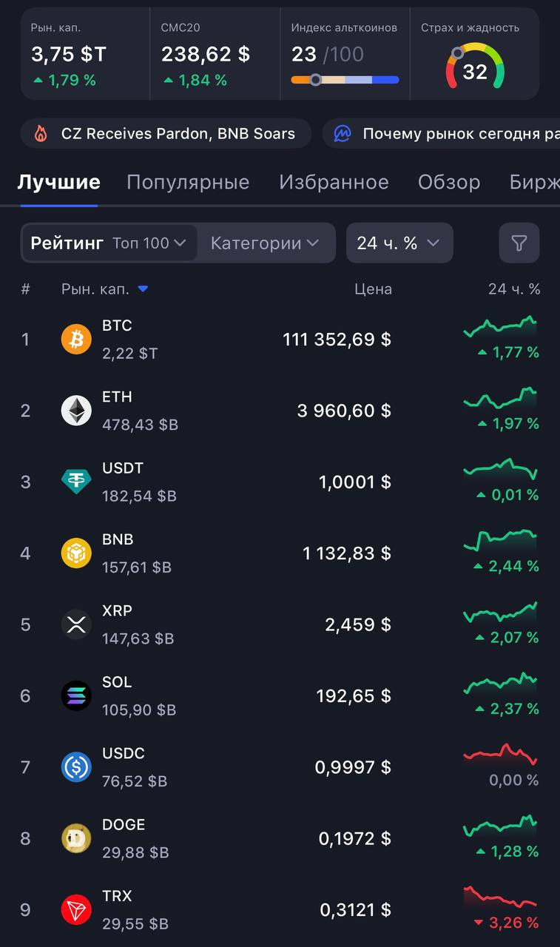This screenshot has height=947, width=560.
Task: Open the 24 ч. % timeframe dropdown
Action: tap(399, 243)
